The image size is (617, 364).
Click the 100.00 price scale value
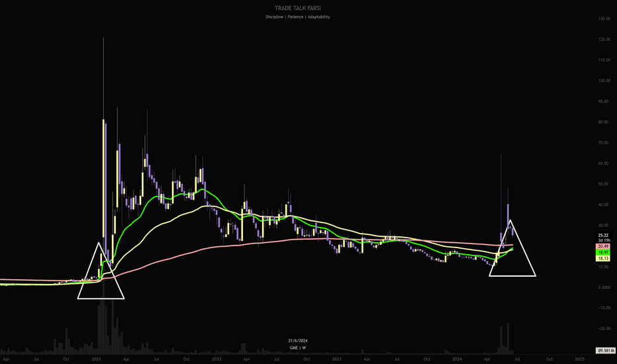[x=604, y=81]
